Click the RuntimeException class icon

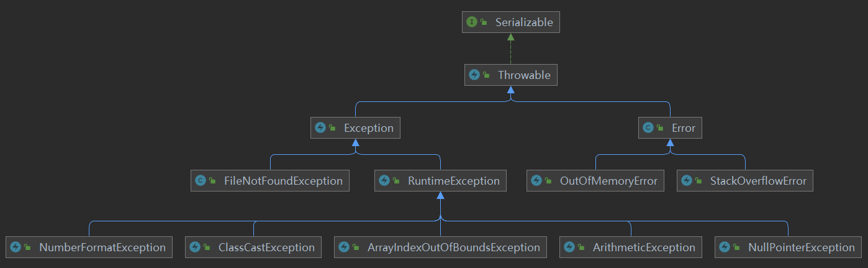(384, 181)
